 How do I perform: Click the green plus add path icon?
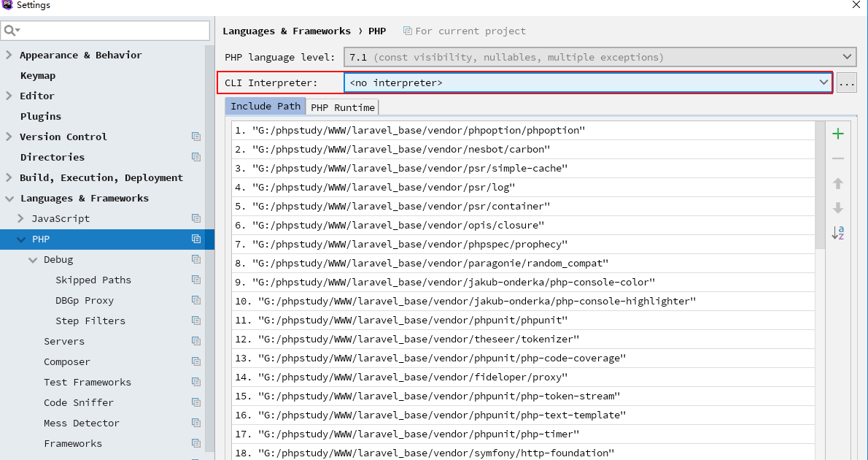[x=838, y=134]
